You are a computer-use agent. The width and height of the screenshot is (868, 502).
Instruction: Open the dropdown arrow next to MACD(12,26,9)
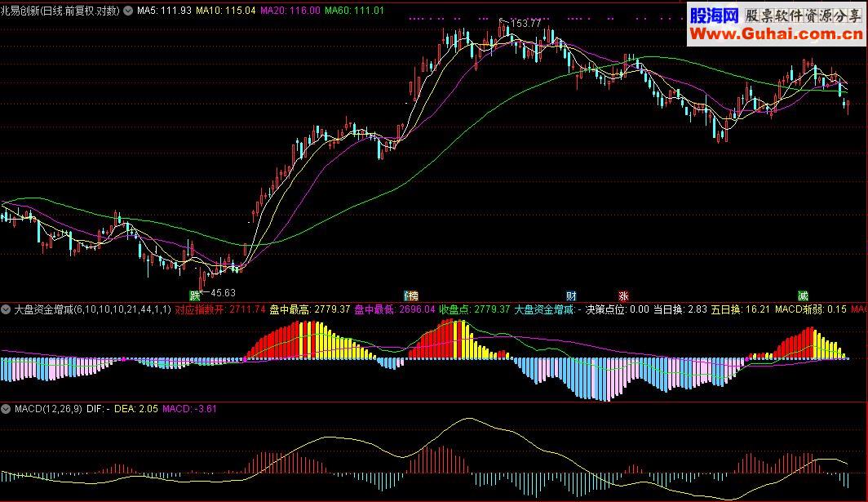pos(6,409)
